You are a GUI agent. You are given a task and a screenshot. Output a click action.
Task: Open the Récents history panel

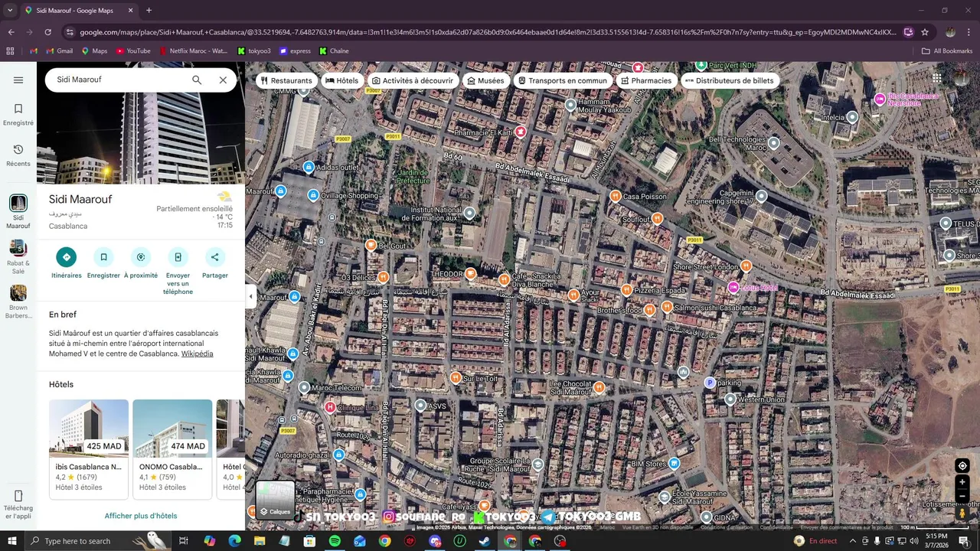click(x=18, y=155)
